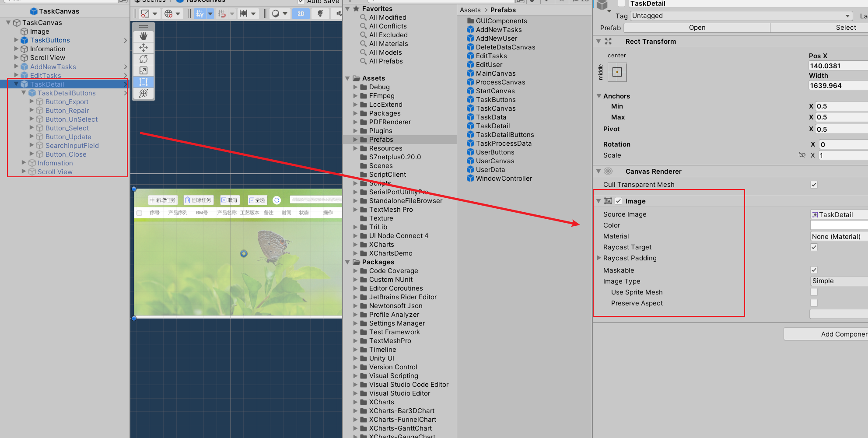
Task: Toggle Use Sprite Mesh checkbox
Action: pos(814,292)
